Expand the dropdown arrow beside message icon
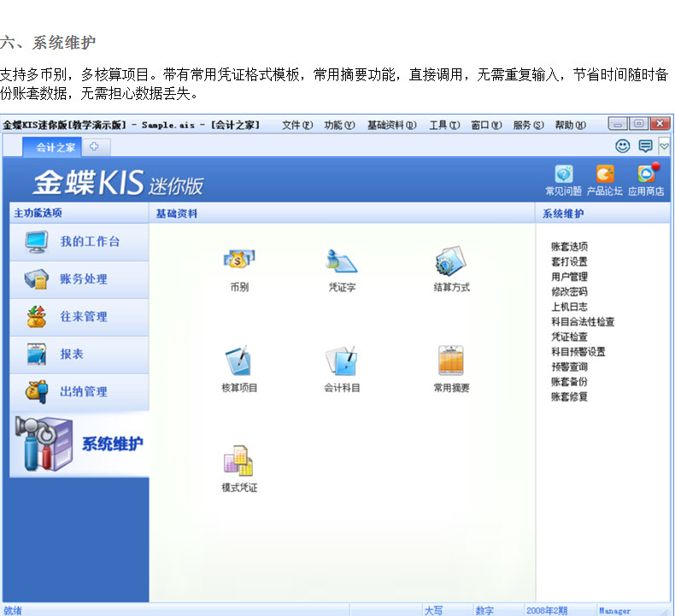Screen dimensions: 675x616 tap(664, 146)
